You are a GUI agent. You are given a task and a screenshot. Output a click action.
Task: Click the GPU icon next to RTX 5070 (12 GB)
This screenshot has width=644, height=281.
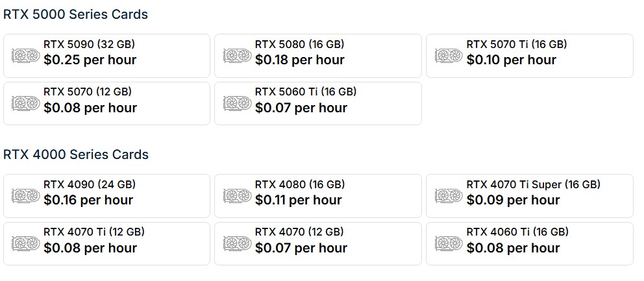click(26, 104)
